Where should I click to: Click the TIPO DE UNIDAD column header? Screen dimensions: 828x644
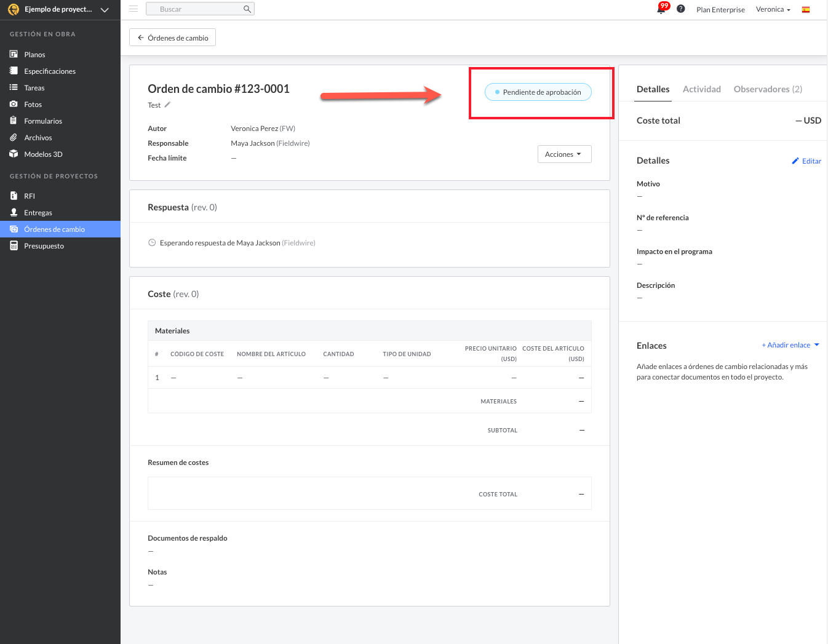coord(407,354)
